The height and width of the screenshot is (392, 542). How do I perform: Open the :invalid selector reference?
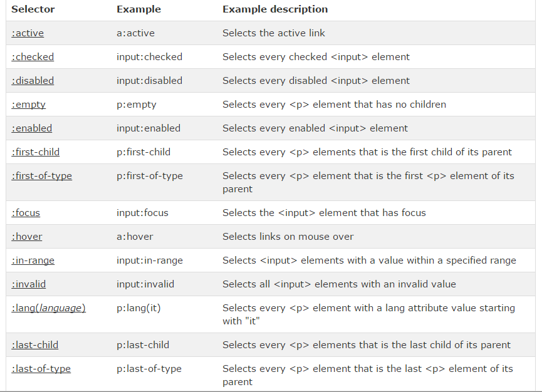coord(28,284)
